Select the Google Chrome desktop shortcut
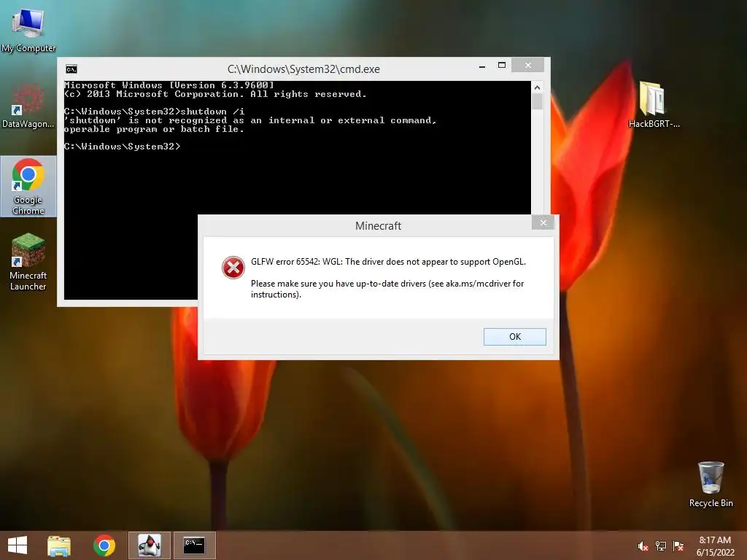 click(28, 186)
